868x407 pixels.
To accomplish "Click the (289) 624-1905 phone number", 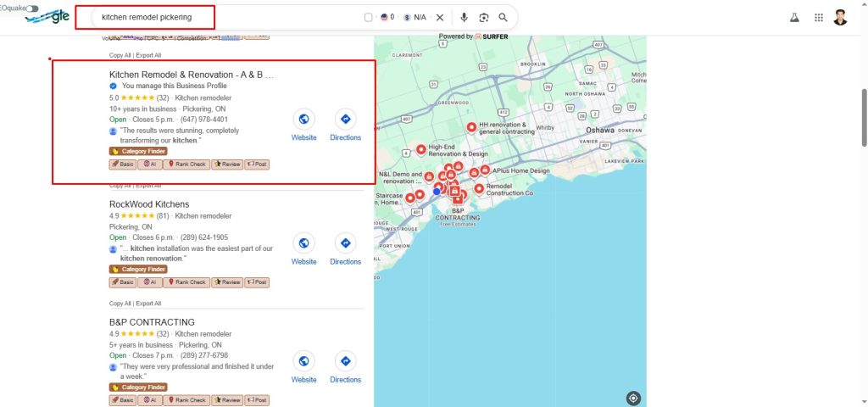I will (x=204, y=237).
